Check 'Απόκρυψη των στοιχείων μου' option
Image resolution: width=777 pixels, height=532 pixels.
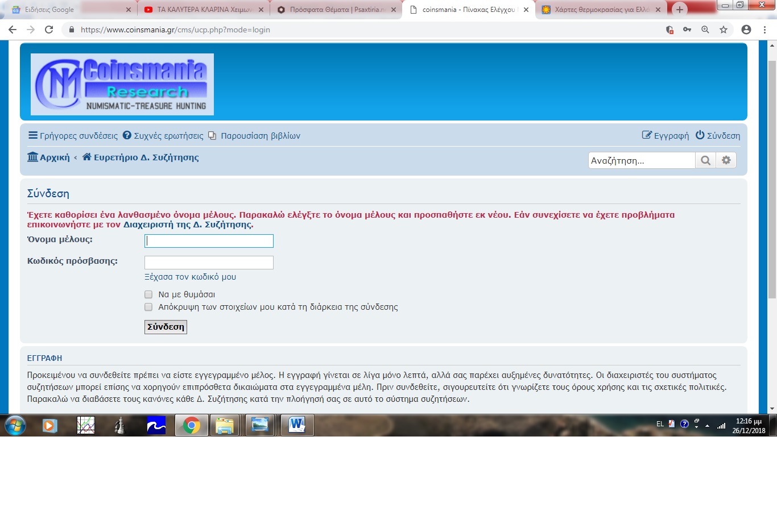click(x=148, y=307)
